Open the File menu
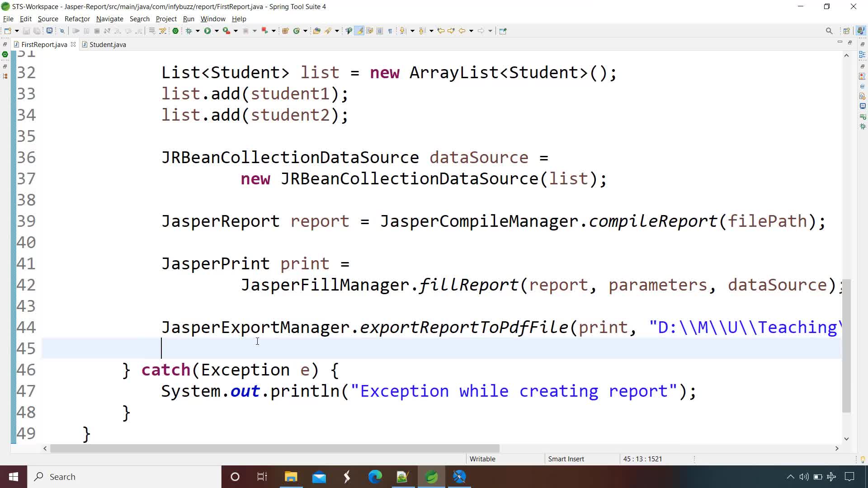The width and height of the screenshot is (868, 488). point(8,19)
